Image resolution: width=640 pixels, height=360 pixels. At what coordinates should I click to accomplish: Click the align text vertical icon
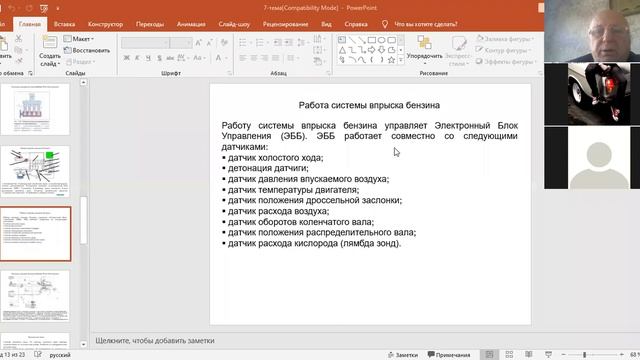point(318,50)
